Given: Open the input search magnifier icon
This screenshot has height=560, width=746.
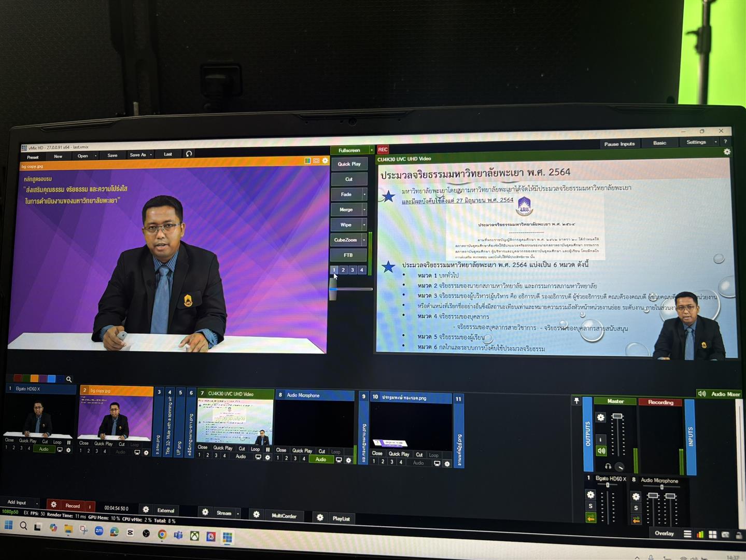Looking at the screenshot, I should 69,379.
